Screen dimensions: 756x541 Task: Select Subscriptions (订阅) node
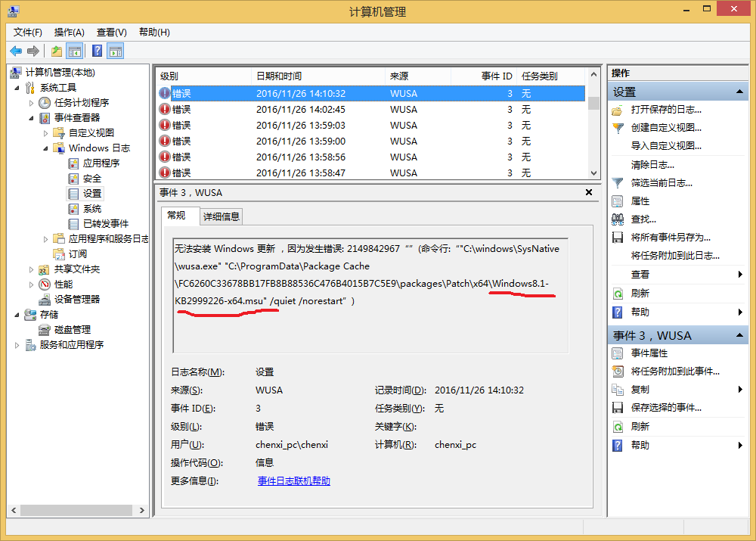tap(78, 253)
